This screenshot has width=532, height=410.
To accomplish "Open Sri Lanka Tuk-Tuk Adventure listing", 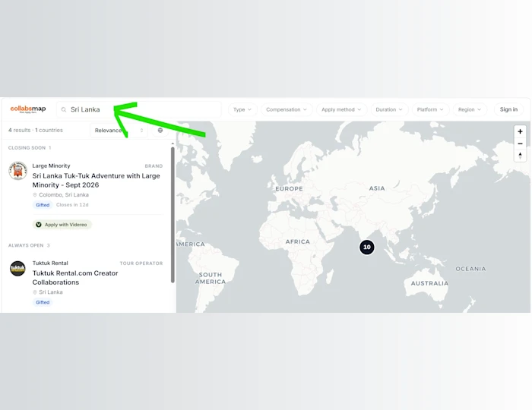I will [96, 180].
